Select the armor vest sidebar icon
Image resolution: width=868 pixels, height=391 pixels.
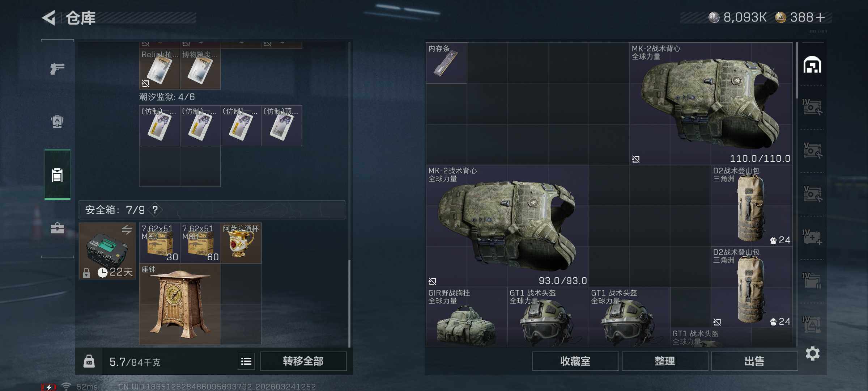coord(57,121)
